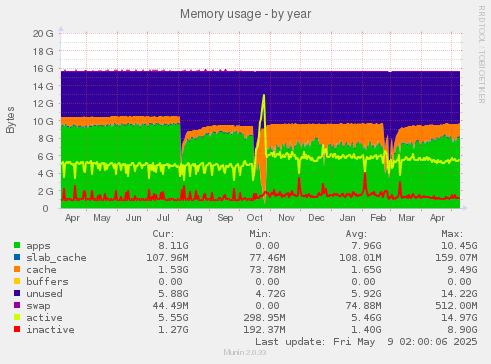Image resolution: width=491 pixels, height=364 pixels.
Task: Click unused current value 5.88G
Action: pos(173,294)
